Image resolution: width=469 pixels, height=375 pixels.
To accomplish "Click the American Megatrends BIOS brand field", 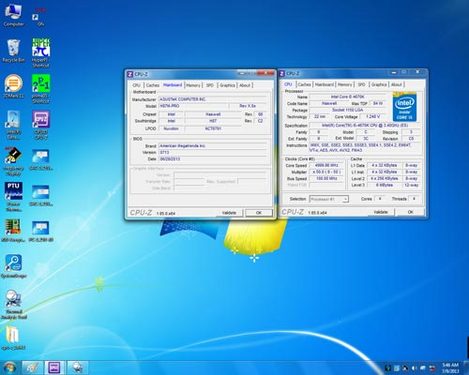I will point(213,146).
